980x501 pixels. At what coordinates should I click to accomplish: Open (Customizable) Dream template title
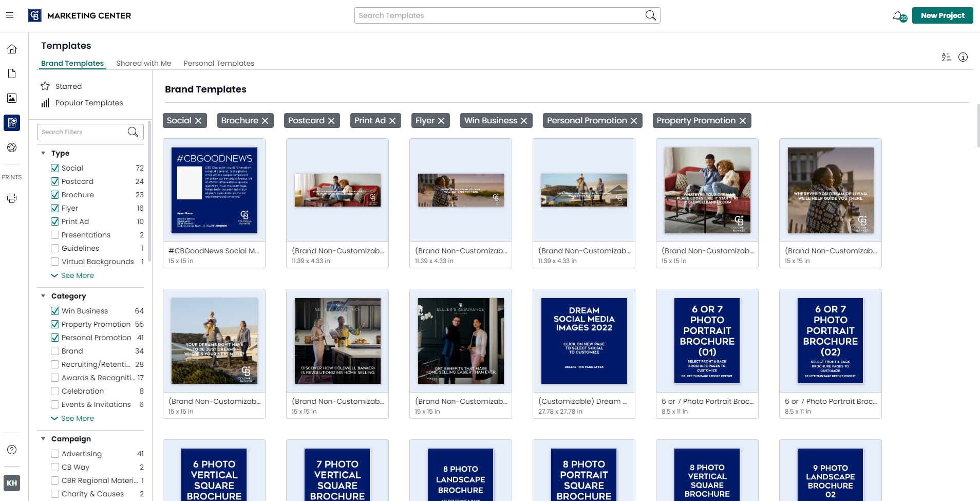582,401
